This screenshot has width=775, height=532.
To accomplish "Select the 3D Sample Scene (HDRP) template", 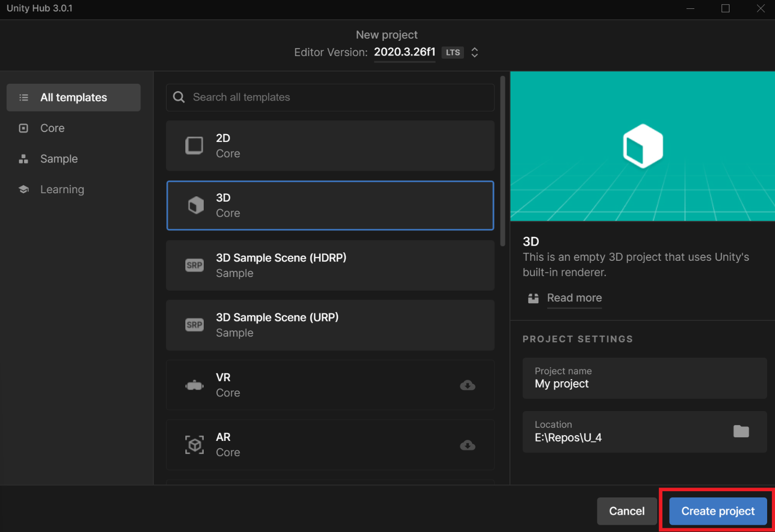I will [330, 265].
